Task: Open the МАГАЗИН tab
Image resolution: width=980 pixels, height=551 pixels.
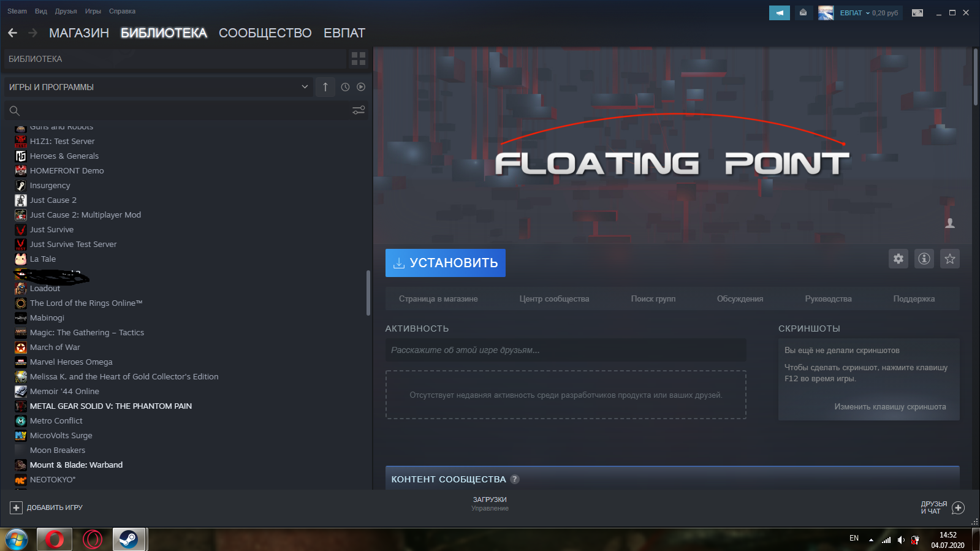Action: pyautogui.click(x=79, y=33)
